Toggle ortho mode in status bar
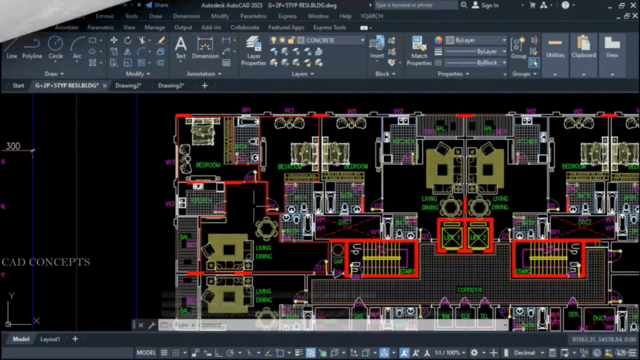Image resolution: width=640 pixels, height=360 pixels. point(219,353)
